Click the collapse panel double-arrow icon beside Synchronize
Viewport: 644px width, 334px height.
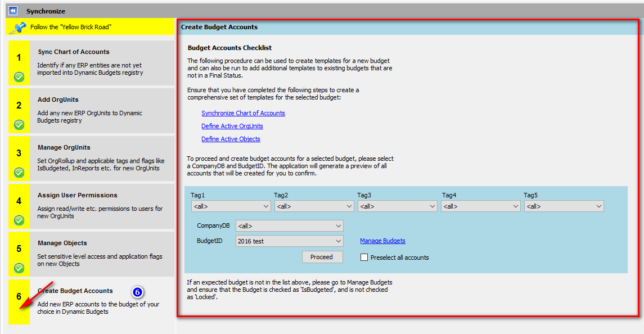[x=13, y=11]
